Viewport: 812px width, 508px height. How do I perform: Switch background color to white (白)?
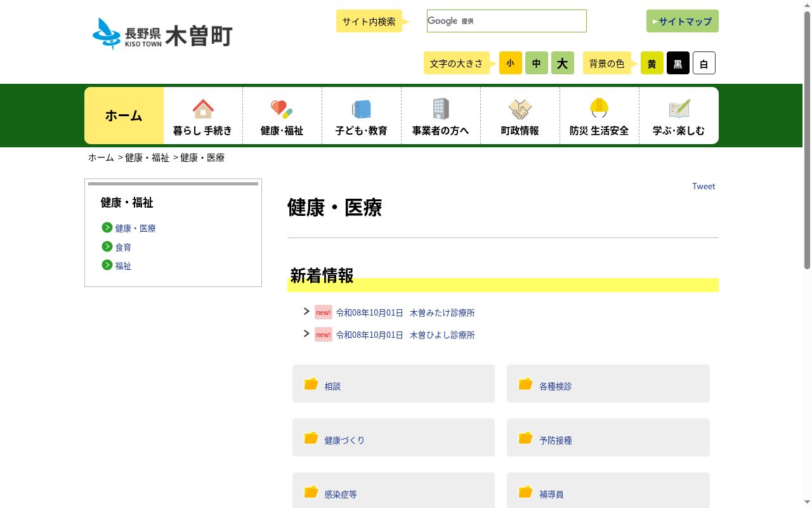point(704,63)
